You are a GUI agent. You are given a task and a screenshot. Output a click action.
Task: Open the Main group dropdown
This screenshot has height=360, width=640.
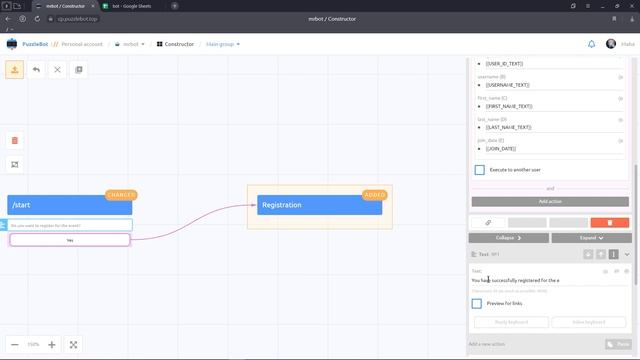pyautogui.click(x=223, y=44)
